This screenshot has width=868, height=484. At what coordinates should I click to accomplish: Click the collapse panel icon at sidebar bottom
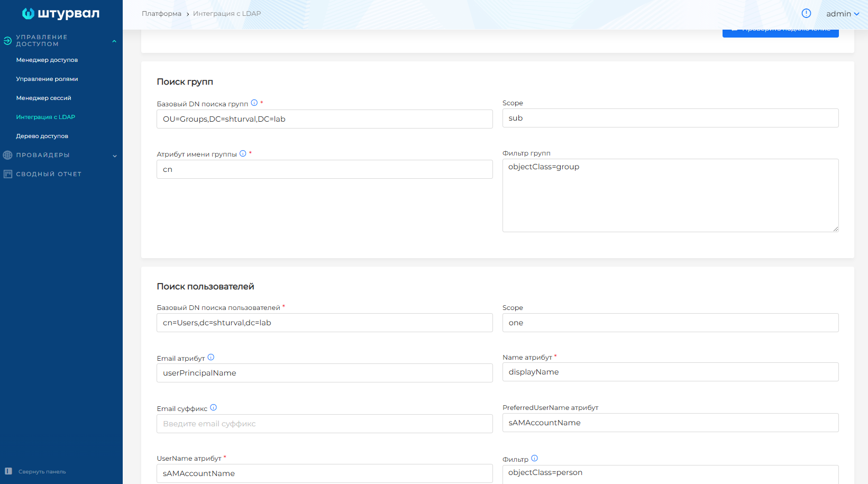click(8, 471)
